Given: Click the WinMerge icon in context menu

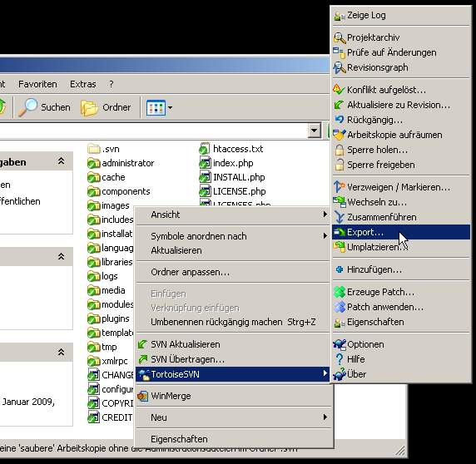Looking at the screenshot, I should pos(142,396).
